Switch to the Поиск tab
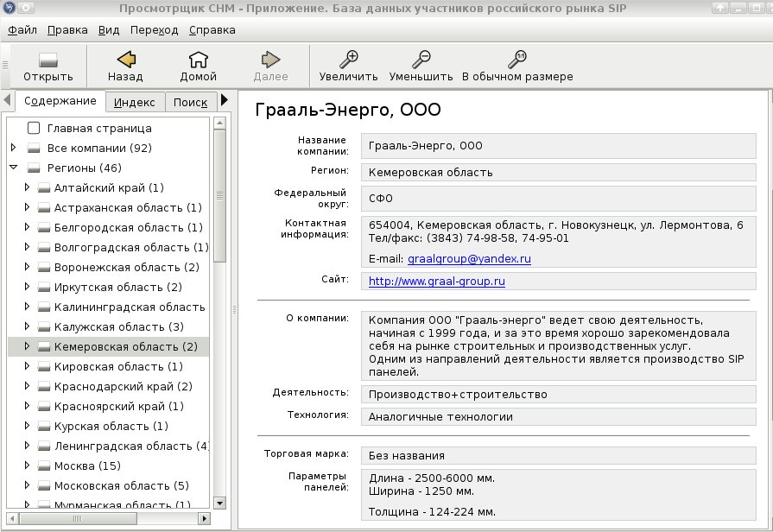The width and height of the screenshot is (773, 532). coord(190,103)
